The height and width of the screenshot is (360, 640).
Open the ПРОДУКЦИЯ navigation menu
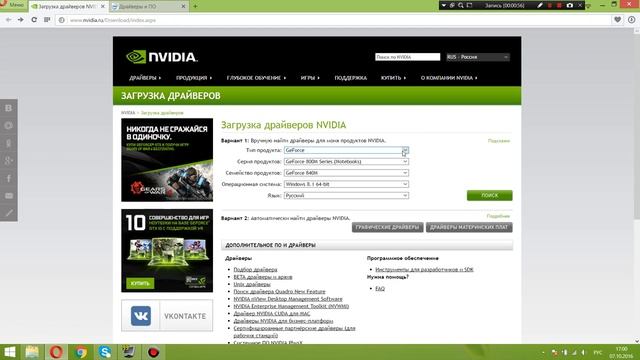point(194,78)
